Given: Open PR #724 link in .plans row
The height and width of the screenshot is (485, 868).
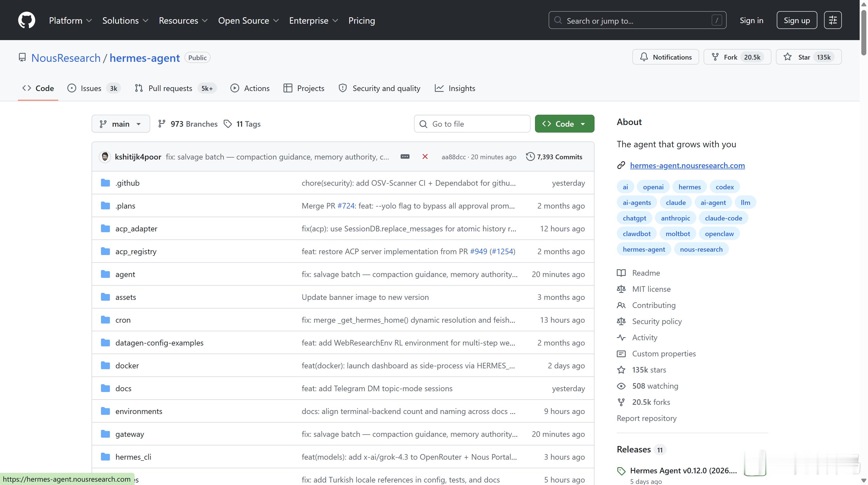Looking at the screenshot, I should coord(346,206).
